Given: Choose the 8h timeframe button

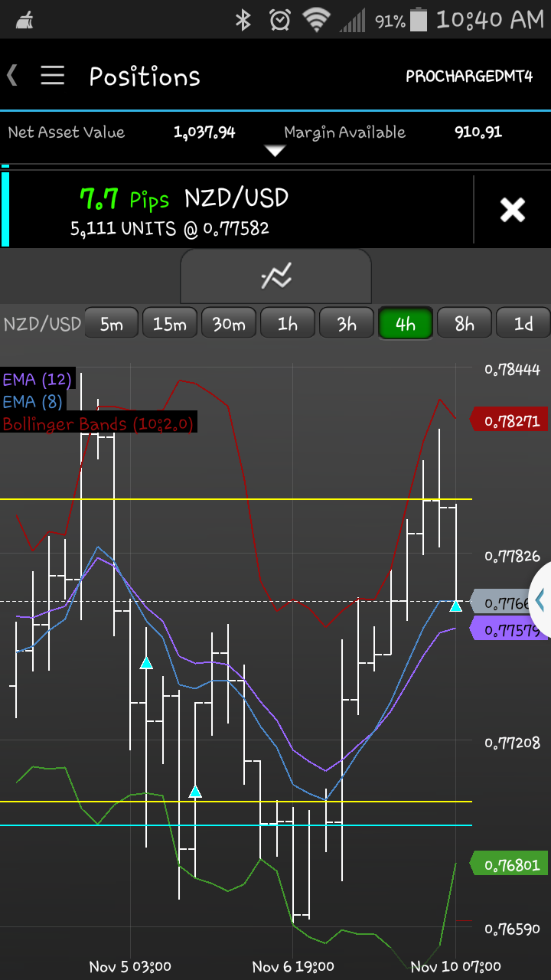Looking at the screenshot, I should point(465,324).
